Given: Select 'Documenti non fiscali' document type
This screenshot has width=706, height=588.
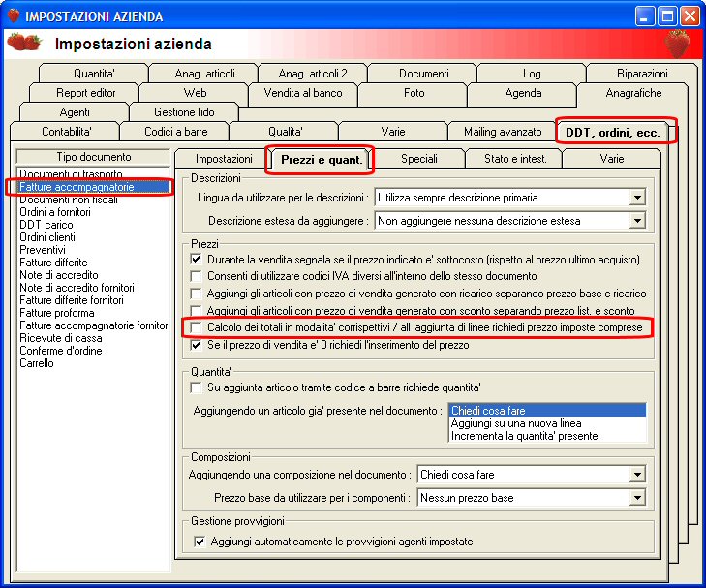Looking at the screenshot, I should [94, 199].
